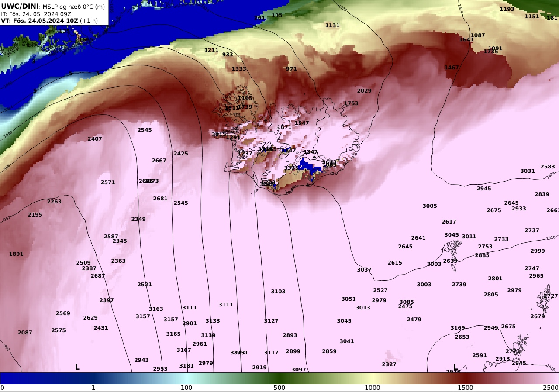
Task: Select the 2263 value
Action: click(x=54, y=202)
